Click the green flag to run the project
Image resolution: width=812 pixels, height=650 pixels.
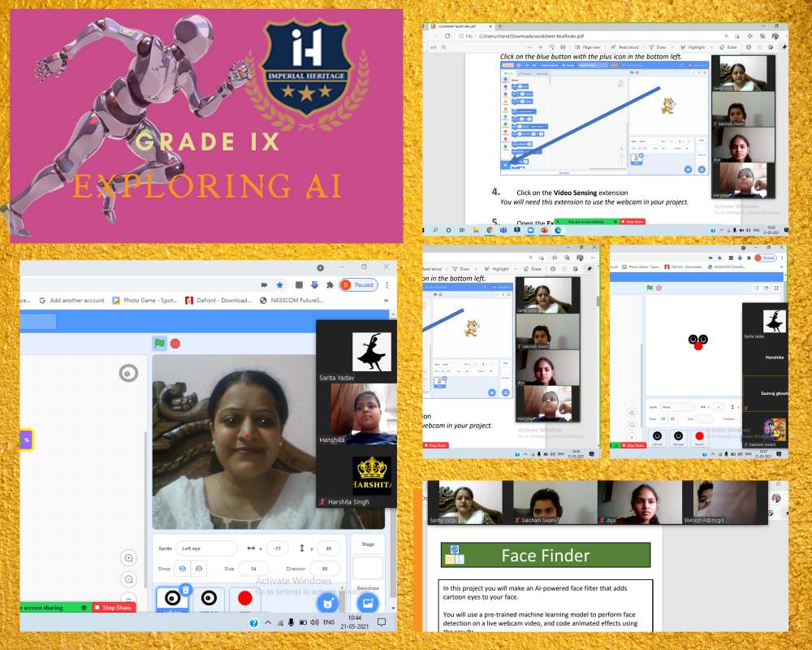(x=159, y=344)
